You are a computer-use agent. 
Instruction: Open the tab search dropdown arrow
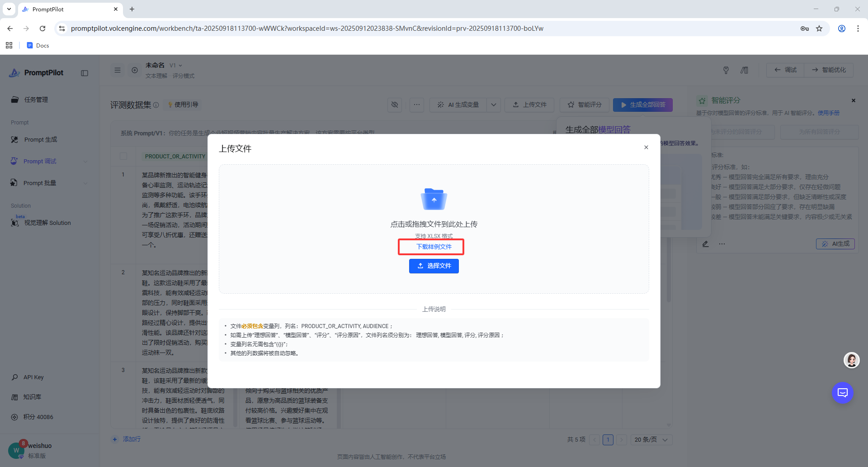tap(9, 9)
